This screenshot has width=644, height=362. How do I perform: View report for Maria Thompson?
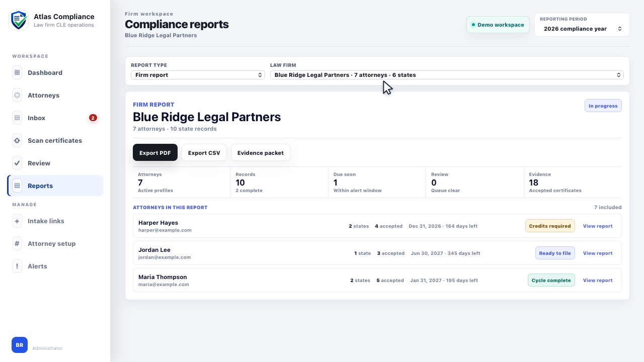point(598,281)
